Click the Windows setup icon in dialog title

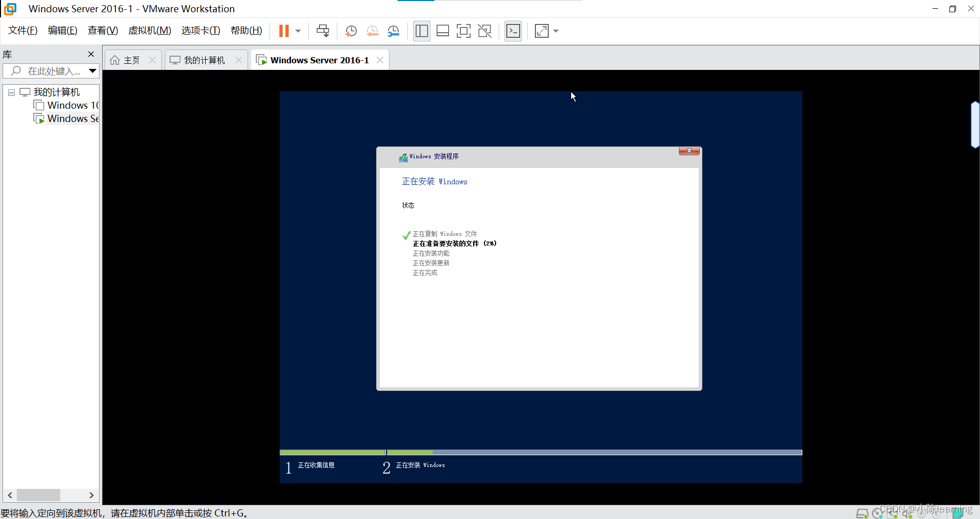[403, 157]
